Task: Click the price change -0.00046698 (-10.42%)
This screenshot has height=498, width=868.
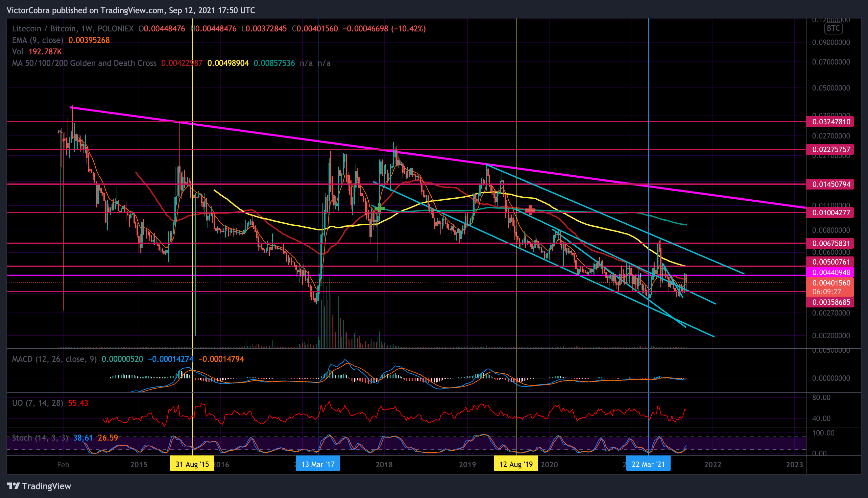Action: (384, 28)
